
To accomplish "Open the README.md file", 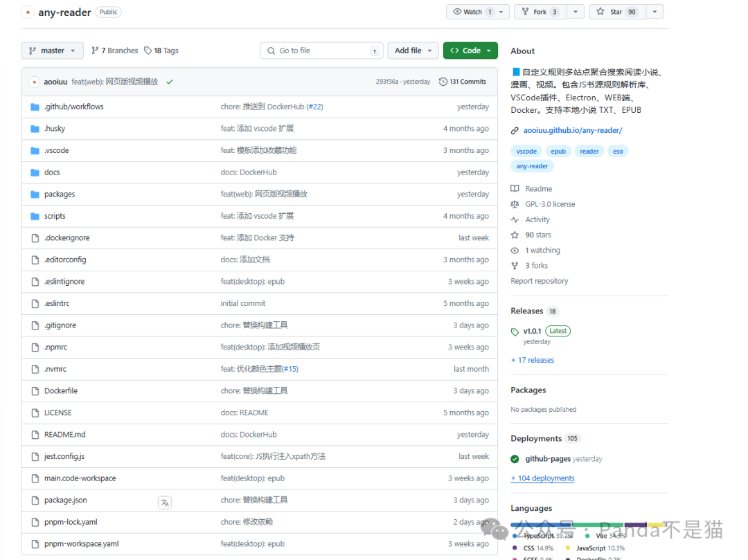I will (x=65, y=435).
